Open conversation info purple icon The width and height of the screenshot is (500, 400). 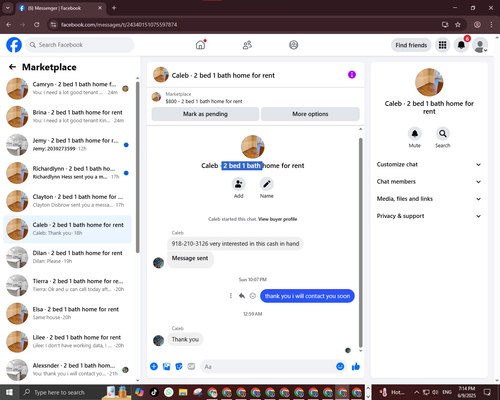click(x=352, y=75)
